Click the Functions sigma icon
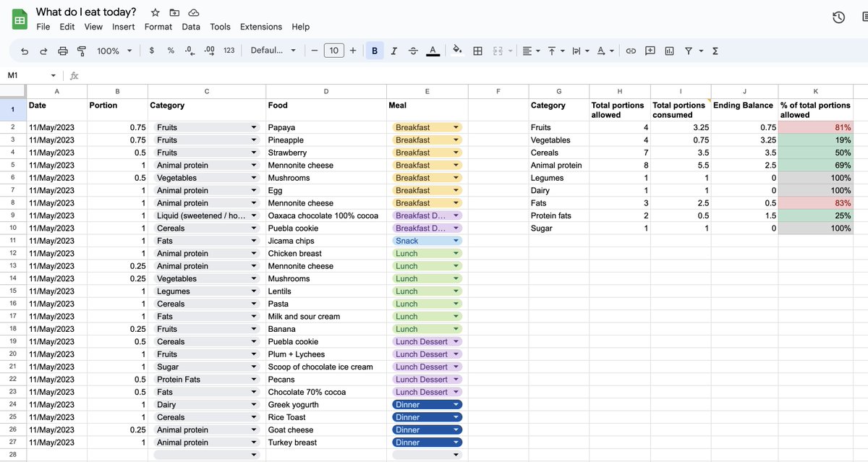 pyautogui.click(x=715, y=51)
